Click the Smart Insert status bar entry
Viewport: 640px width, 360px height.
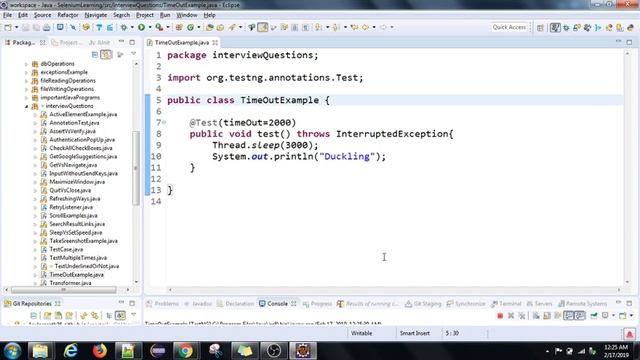pos(414,333)
